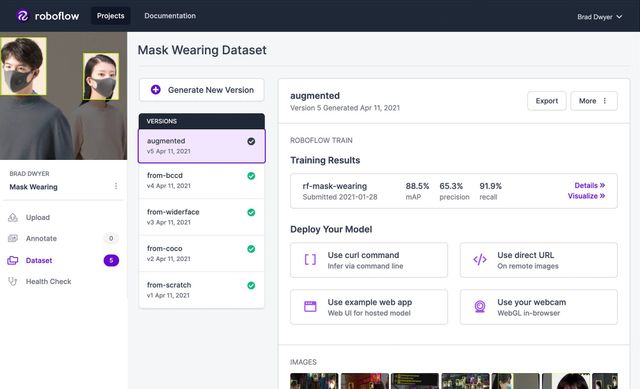Viewport: 640px width, 389px height.
Task: Click 'Submitted 2021-01-28' text
Action: [340, 197]
